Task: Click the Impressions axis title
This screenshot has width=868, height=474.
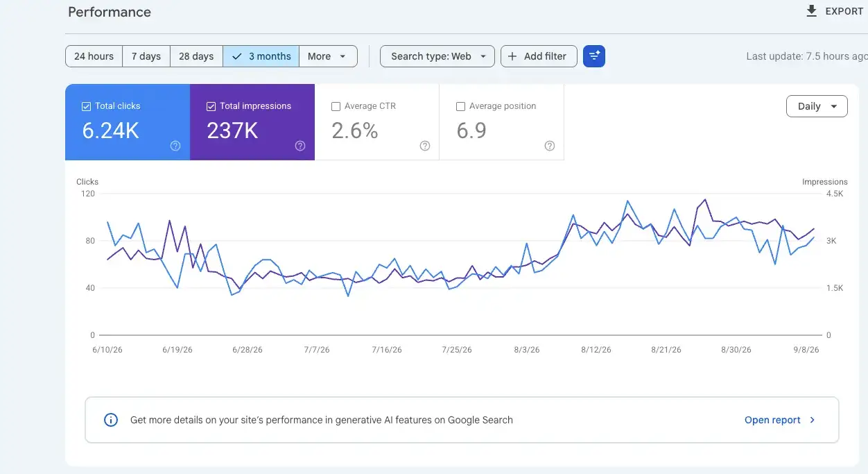Action: [825, 182]
